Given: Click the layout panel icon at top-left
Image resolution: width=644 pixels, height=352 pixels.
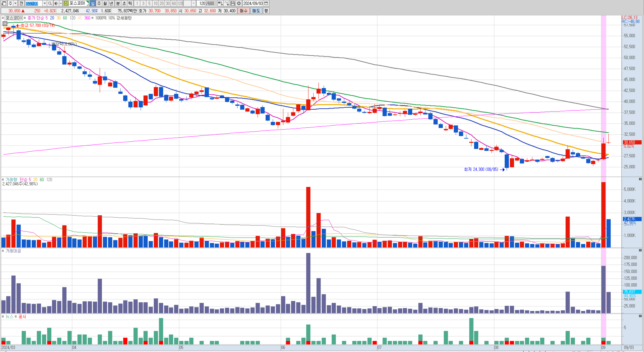Looking at the screenshot, I should coord(4,3).
